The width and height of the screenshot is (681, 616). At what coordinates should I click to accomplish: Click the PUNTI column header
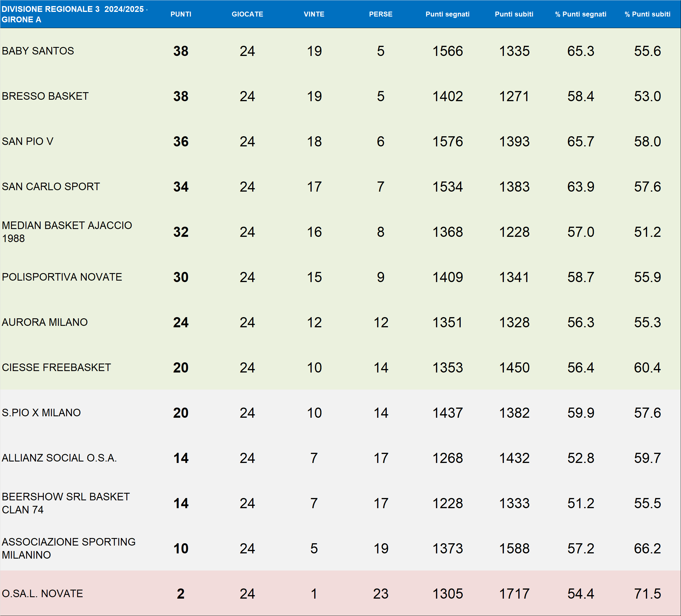[x=181, y=14]
